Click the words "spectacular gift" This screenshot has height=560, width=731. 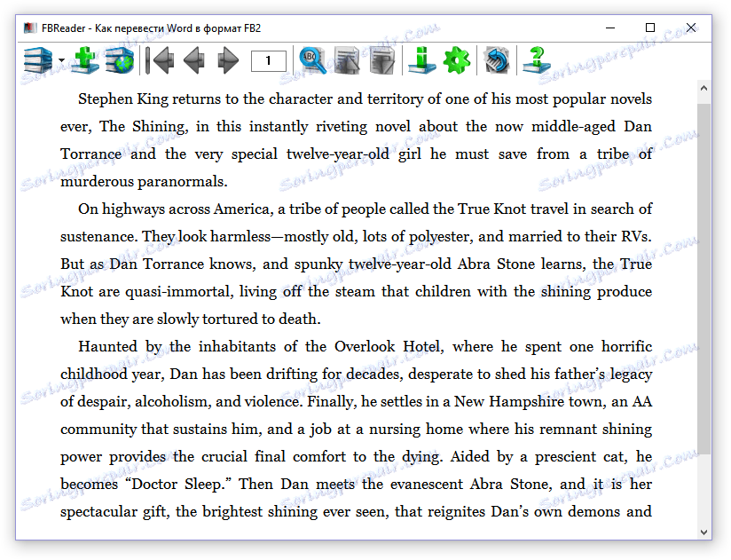[x=114, y=511]
